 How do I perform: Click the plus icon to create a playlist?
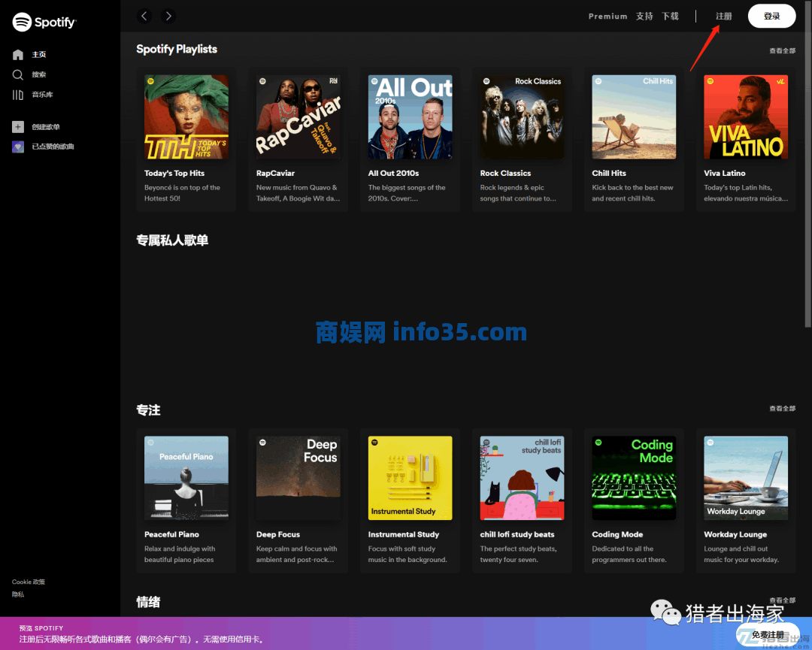17,127
